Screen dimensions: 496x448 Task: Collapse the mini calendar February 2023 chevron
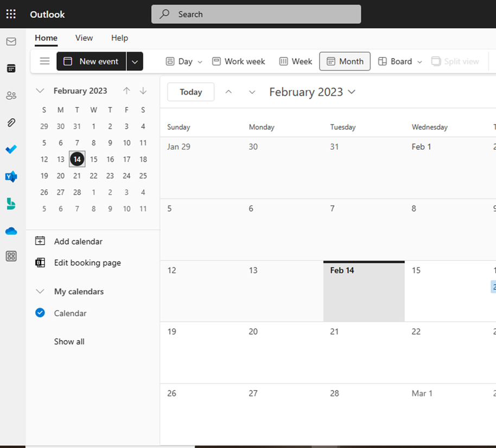click(x=40, y=91)
